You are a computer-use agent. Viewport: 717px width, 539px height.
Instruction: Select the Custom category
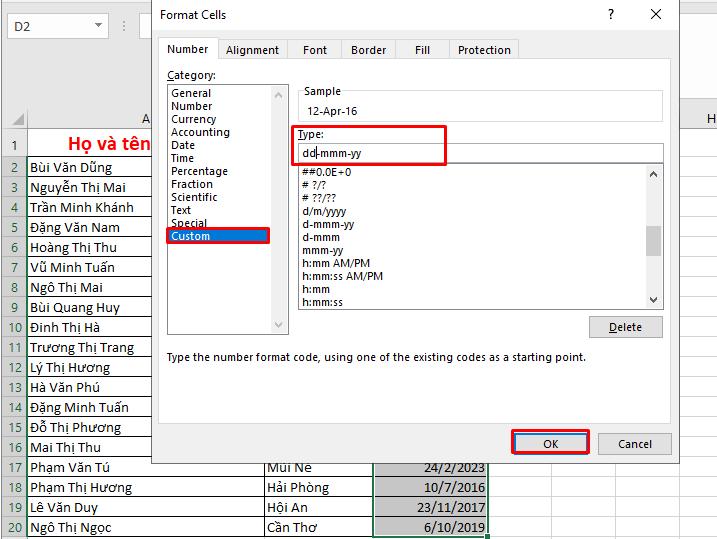[219, 236]
